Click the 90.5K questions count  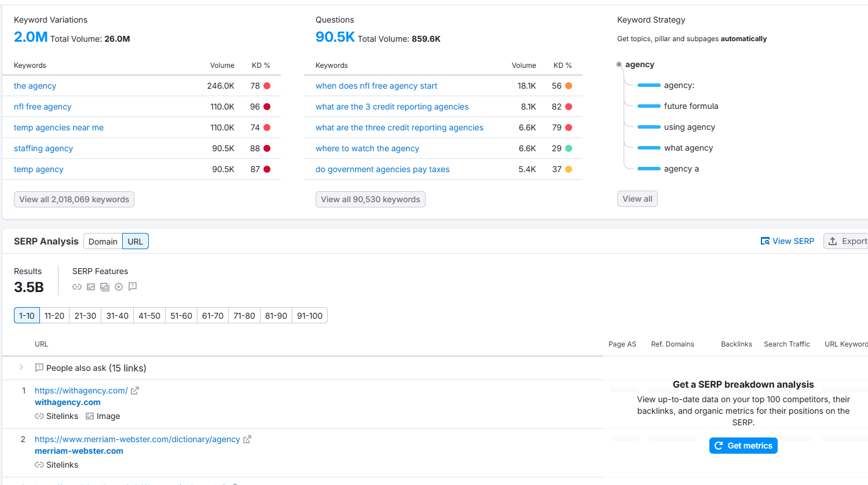(335, 37)
